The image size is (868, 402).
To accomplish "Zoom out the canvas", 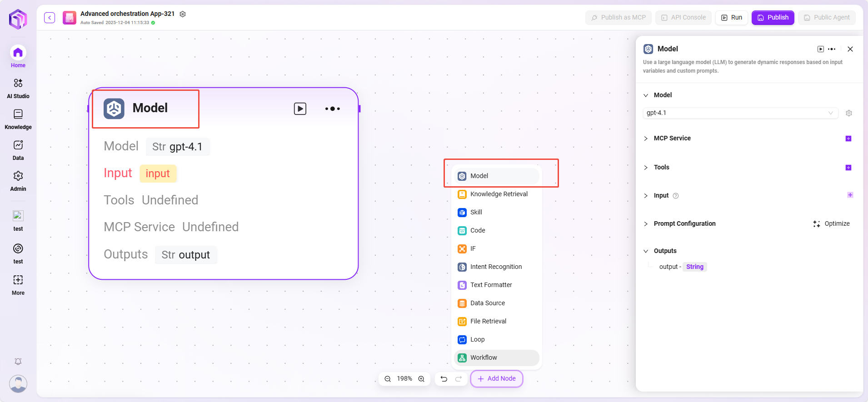I will click(x=388, y=379).
